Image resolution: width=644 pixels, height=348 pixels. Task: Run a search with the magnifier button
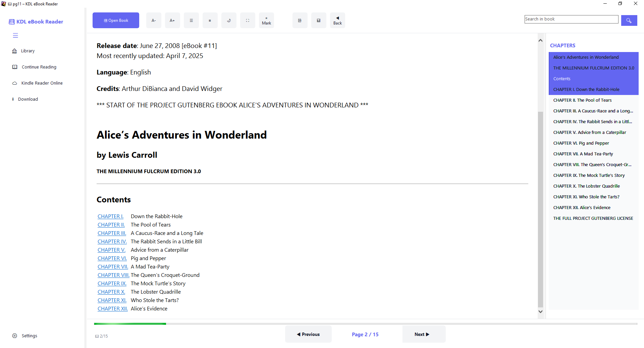click(629, 20)
